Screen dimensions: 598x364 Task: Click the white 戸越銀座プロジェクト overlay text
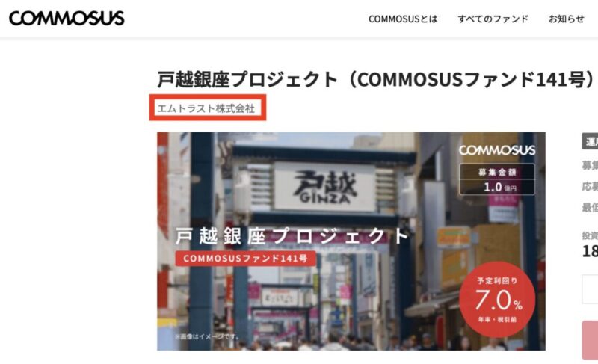[292, 236]
